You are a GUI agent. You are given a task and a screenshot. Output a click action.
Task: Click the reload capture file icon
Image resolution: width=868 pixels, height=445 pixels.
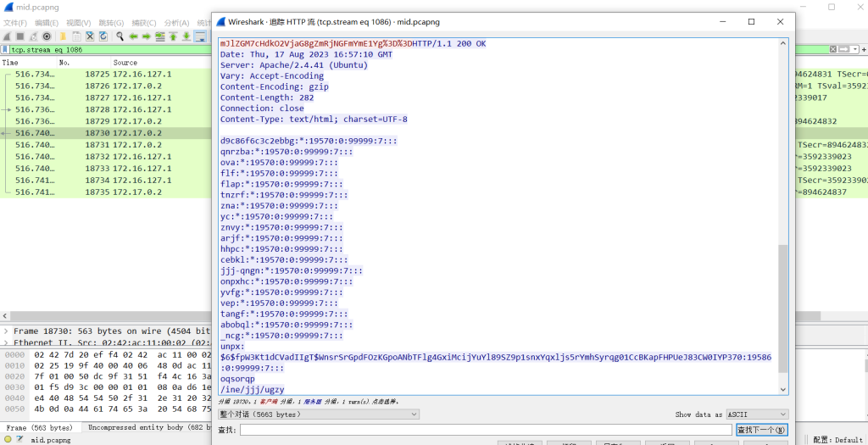click(x=103, y=36)
